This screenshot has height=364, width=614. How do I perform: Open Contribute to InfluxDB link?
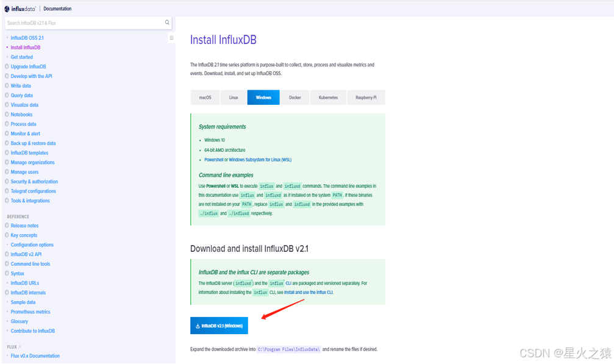tap(33, 331)
